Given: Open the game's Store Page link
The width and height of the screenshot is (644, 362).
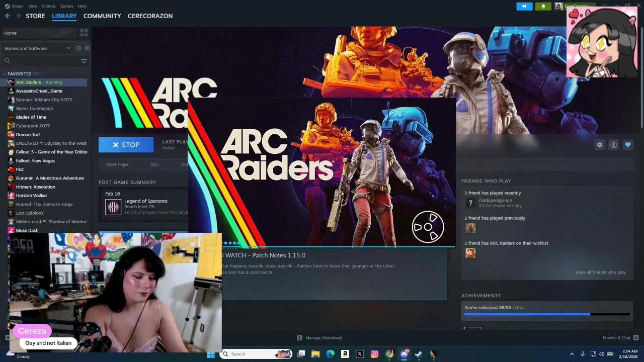Looking at the screenshot, I should tap(117, 164).
